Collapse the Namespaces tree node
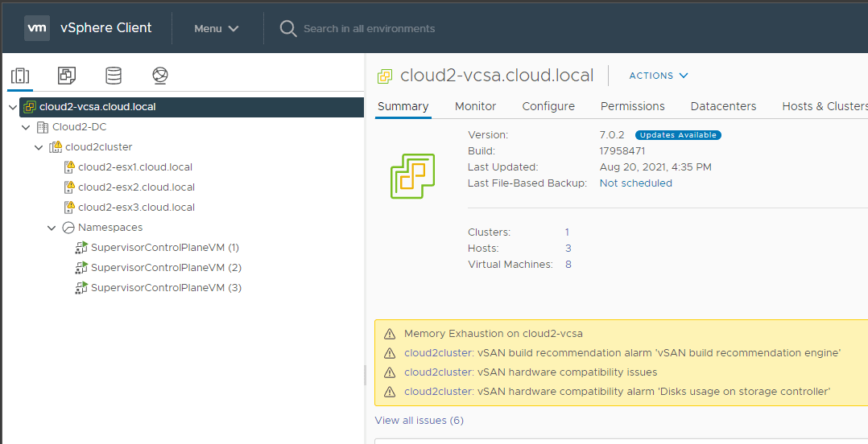 (52, 228)
